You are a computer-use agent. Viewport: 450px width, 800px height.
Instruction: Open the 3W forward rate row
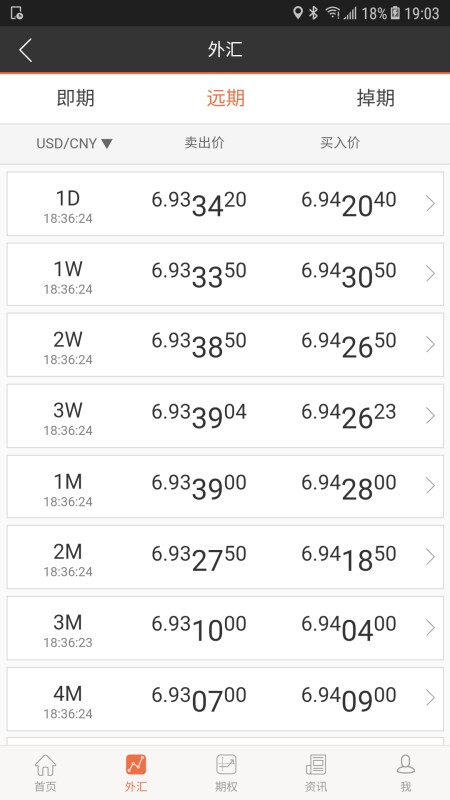225,416
